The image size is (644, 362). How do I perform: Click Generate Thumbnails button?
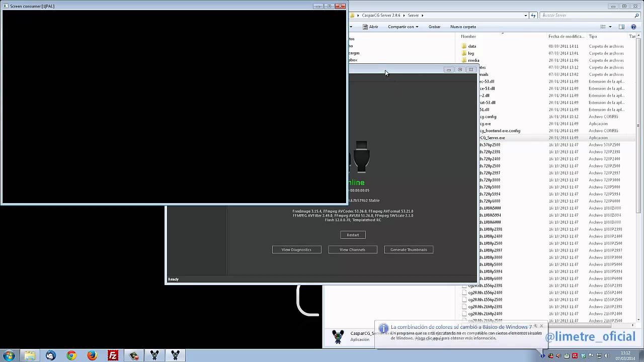click(409, 249)
